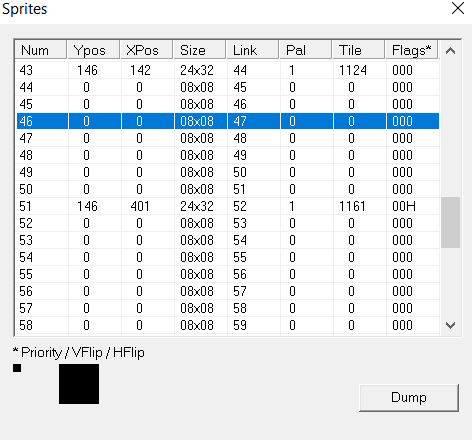
Task: Click the scrollbar down arrow
Action: 450,325
